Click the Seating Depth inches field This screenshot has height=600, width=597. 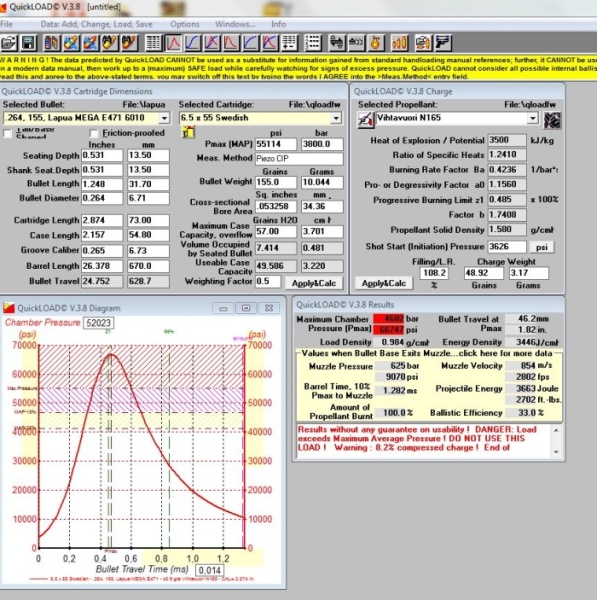[102, 155]
